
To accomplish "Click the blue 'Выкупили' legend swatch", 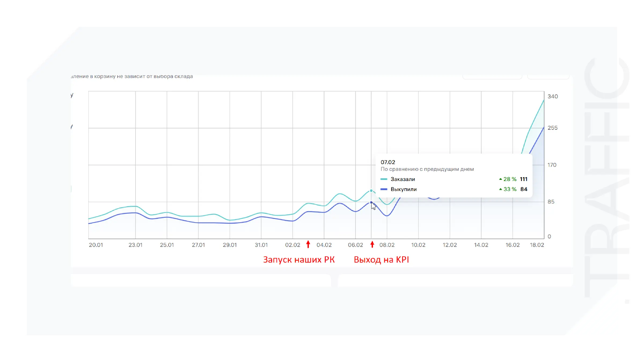I will 384,189.
